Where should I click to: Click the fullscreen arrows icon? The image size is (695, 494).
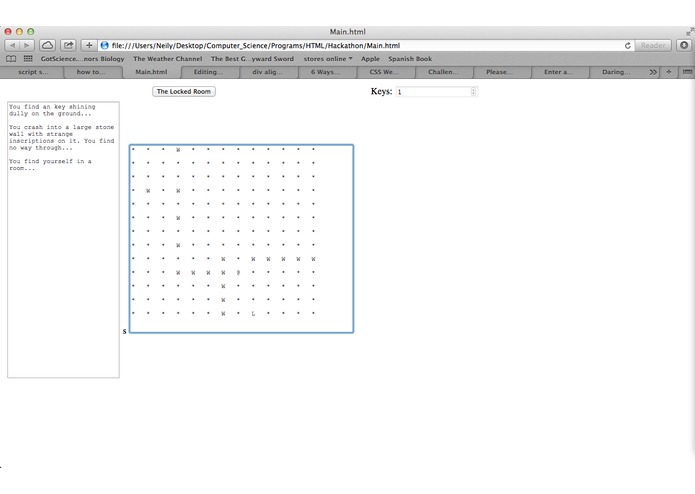pyautogui.click(x=690, y=32)
